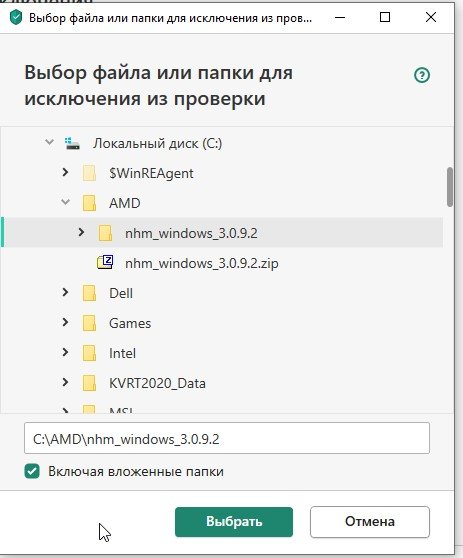Click the nhm_windows_3.0.9.2.zip archive icon
Screen dimensions: 463x558
point(105,263)
